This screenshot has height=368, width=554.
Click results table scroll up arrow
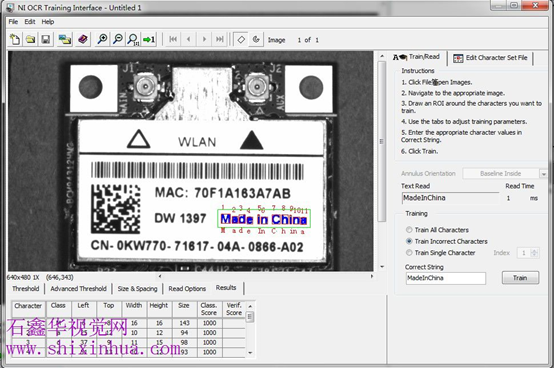(250, 306)
